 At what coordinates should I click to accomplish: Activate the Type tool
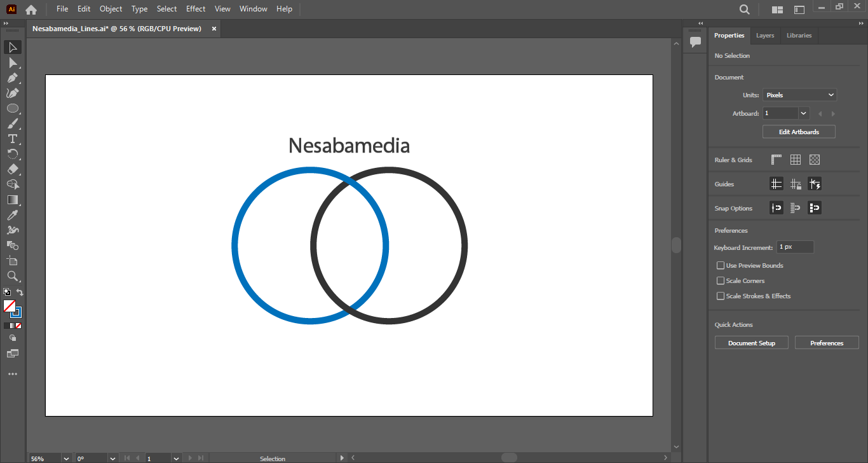point(13,139)
